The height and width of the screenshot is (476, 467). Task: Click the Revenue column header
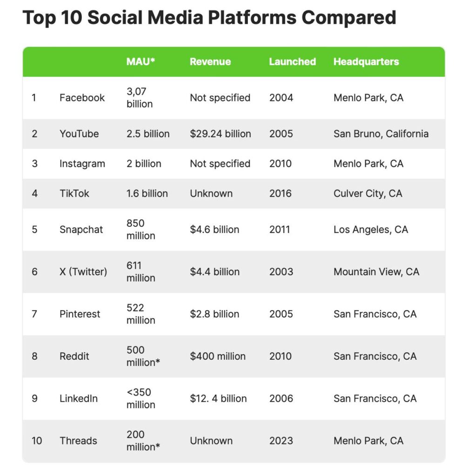[x=210, y=62]
